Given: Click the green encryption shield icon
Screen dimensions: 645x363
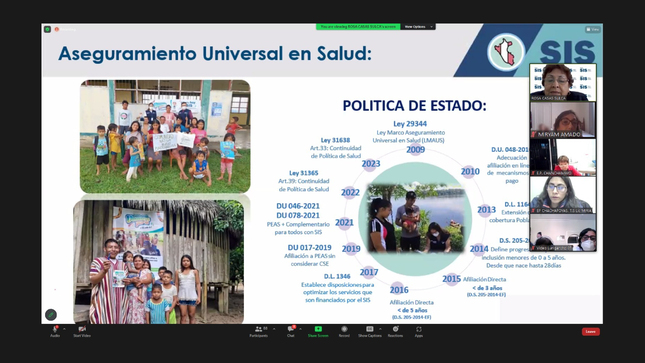Looking at the screenshot, I should 47,29.
